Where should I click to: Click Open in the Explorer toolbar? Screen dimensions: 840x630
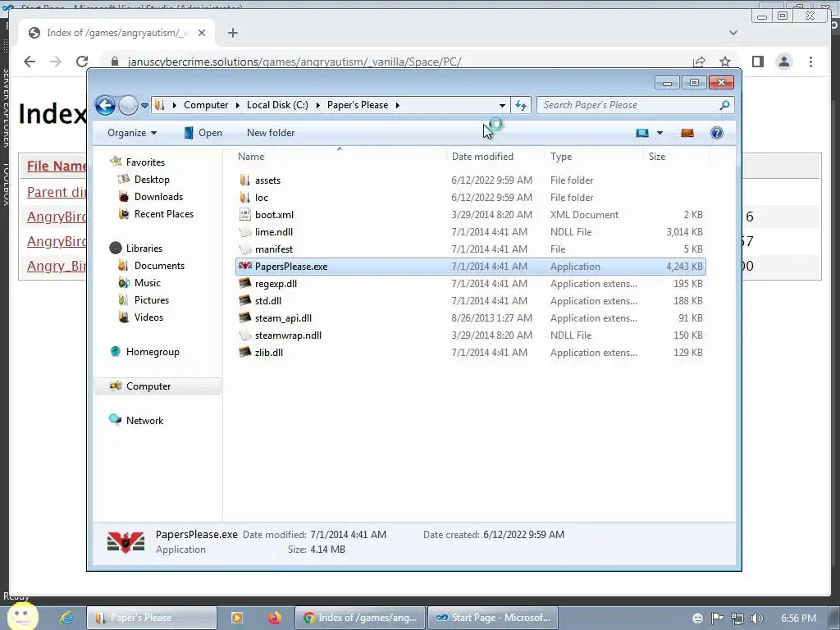click(203, 133)
